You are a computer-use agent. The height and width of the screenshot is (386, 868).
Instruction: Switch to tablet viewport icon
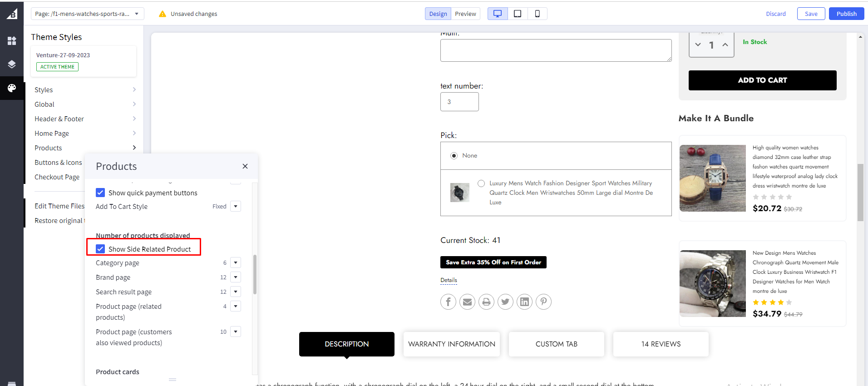tap(518, 14)
